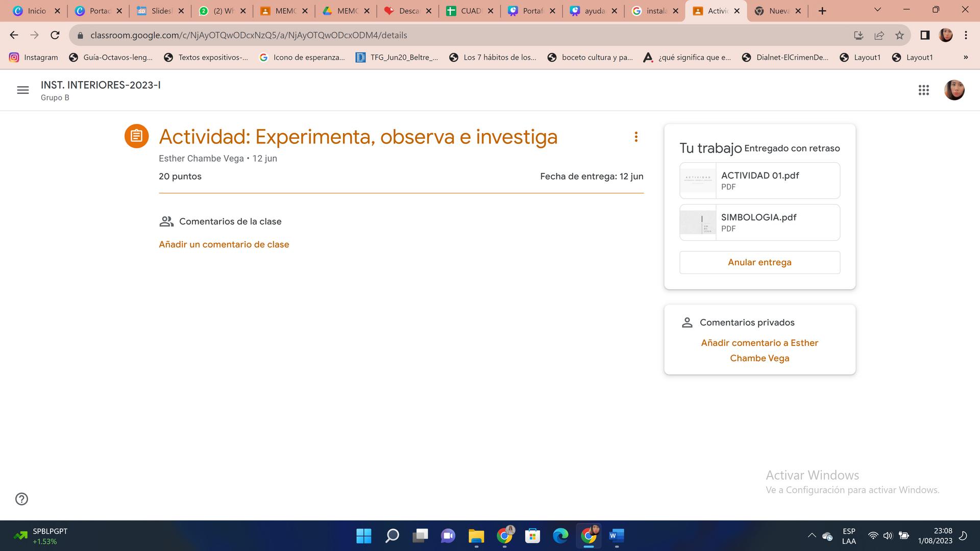Open the Instagram bookmark
The width and height of the screenshot is (980, 551).
34,57
